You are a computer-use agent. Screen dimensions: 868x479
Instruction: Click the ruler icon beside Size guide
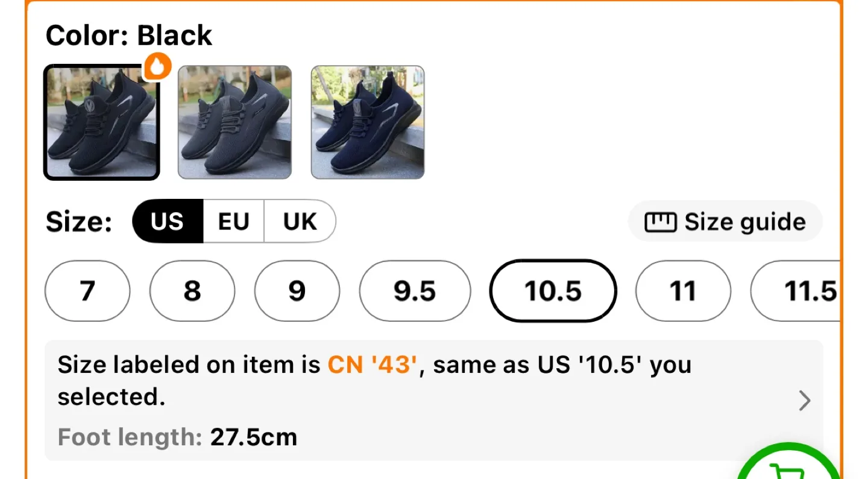point(661,222)
